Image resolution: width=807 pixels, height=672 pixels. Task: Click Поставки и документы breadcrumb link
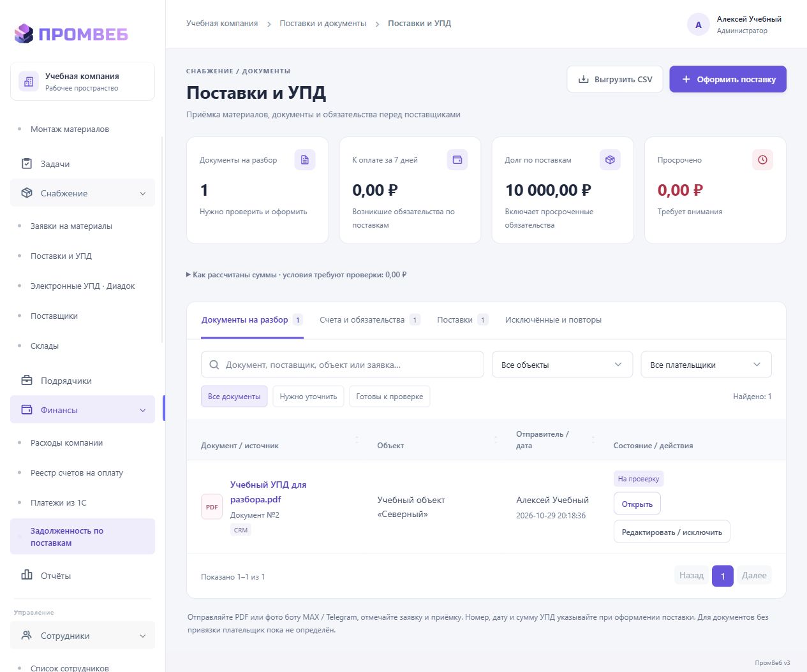pos(323,24)
